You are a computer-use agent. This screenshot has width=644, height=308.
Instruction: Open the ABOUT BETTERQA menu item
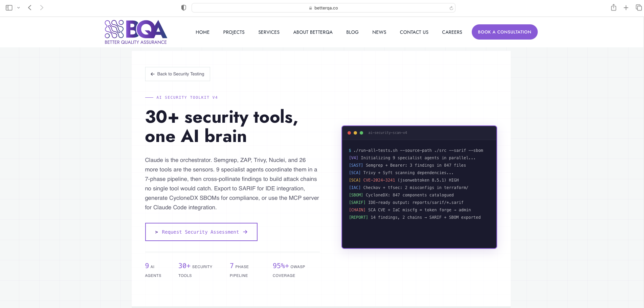click(313, 32)
